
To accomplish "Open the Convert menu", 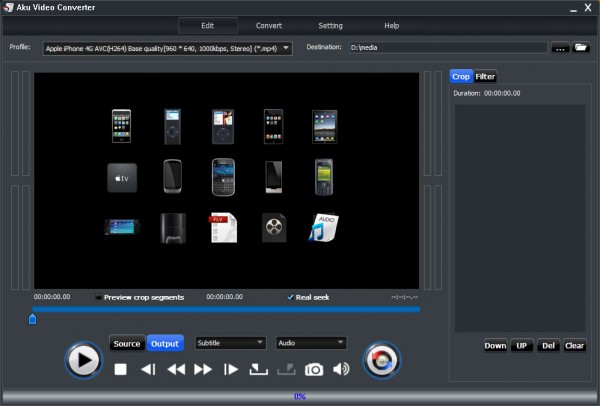I will pyautogui.click(x=268, y=25).
